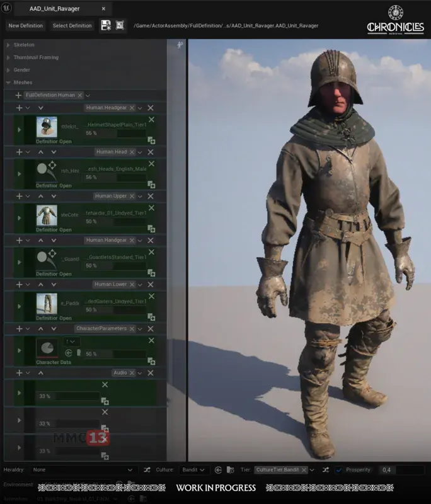
Task: Click the New Definition button
Action: [x=26, y=26]
